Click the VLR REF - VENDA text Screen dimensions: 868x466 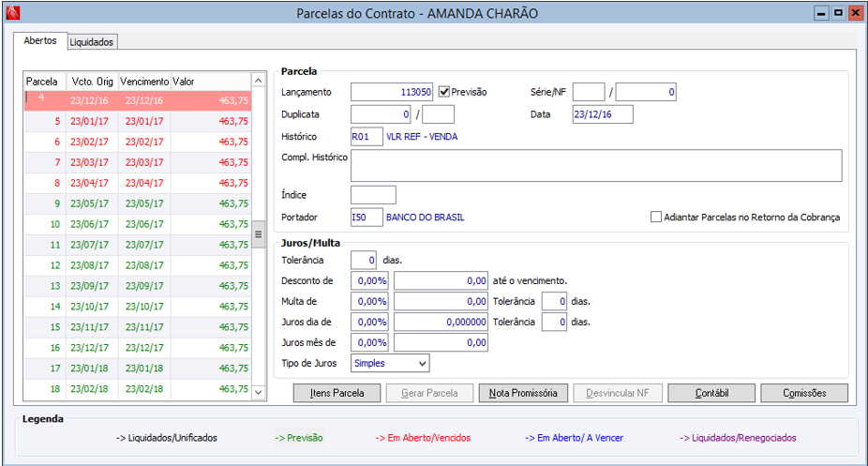point(422,136)
